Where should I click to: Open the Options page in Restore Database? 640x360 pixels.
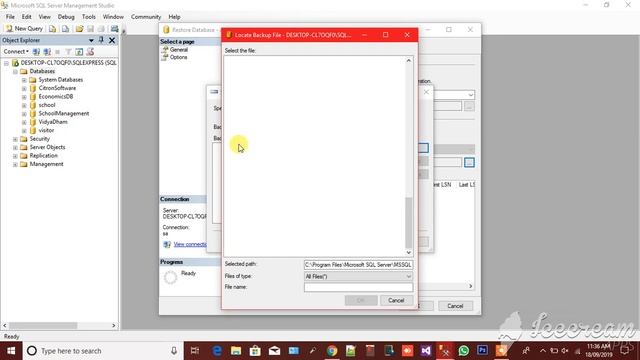click(178, 57)
